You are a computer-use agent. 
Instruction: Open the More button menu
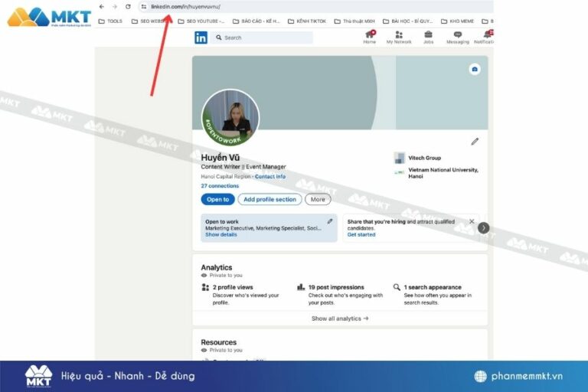(x=318, y=200)
